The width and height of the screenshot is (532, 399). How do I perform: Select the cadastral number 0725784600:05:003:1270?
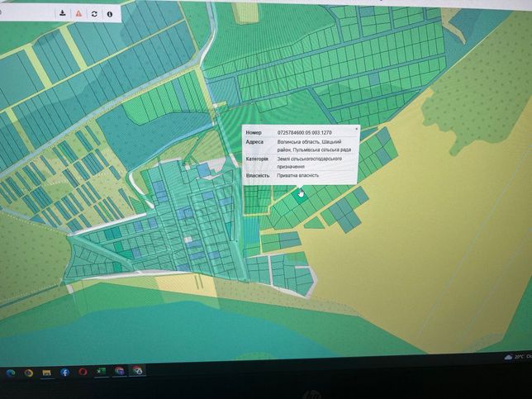click(x=304, y=133)
